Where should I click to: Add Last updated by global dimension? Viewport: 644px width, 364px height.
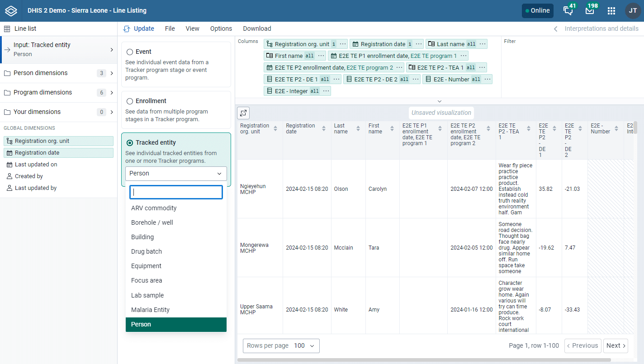click(58, 188)
